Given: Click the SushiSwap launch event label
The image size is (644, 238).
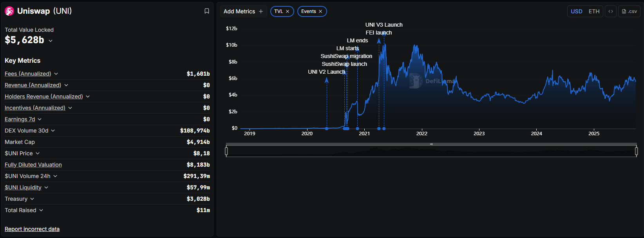Looking at the screenshot, I should point(344,64).
